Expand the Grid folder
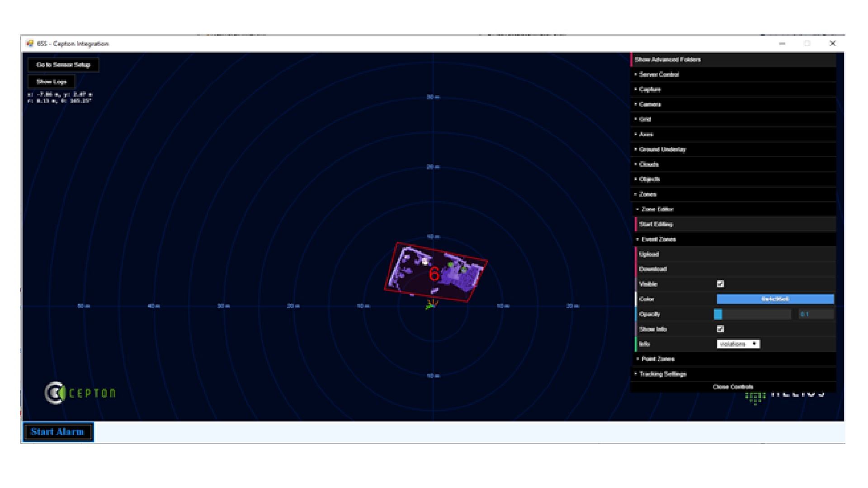Viewport: 868px width, 488px height. click(733, 119)
